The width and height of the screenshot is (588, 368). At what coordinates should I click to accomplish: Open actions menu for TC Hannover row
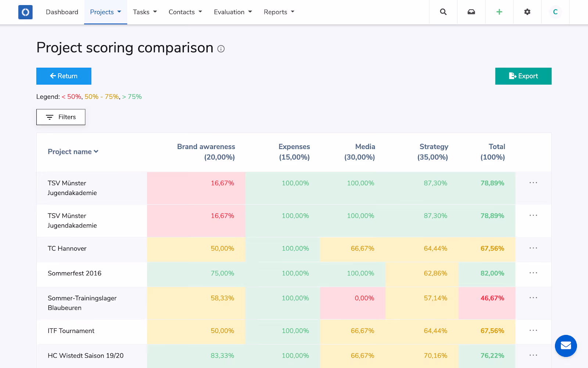click(x=533, y=248)
